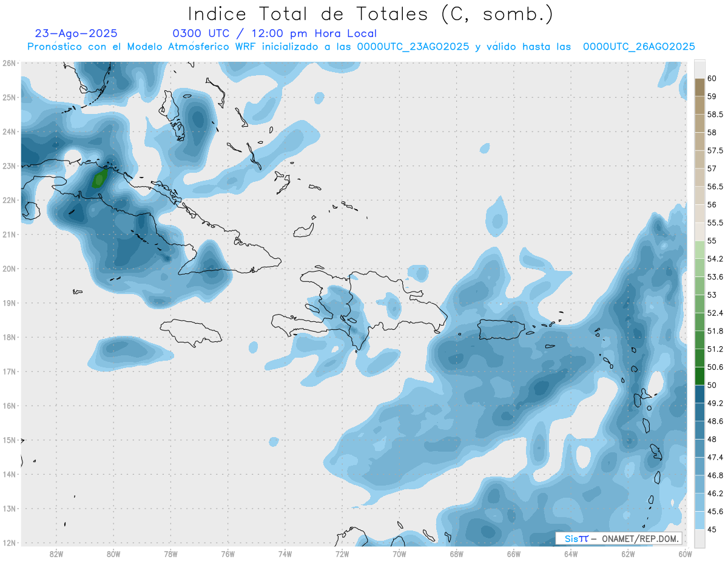
Task: Click the colorbar label '46.8'
Action: 715,475
